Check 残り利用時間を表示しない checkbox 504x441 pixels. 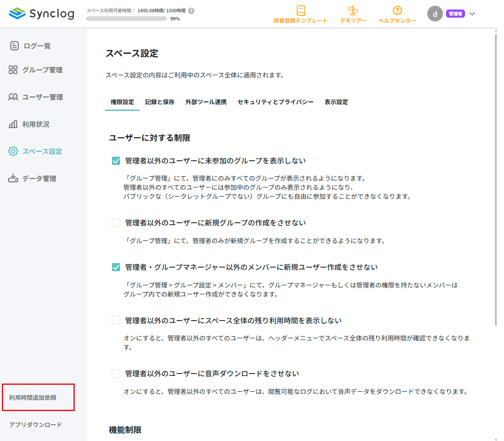[x=116, y=320]
